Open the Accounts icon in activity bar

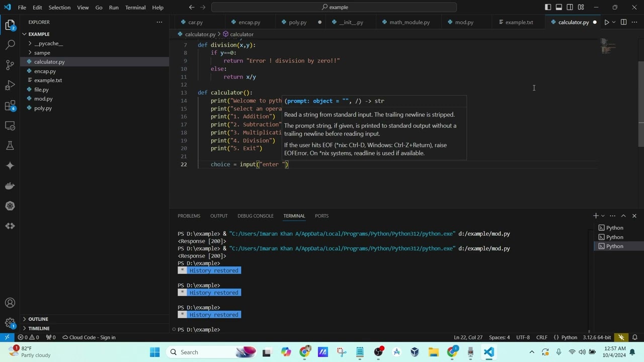(10, 303)
